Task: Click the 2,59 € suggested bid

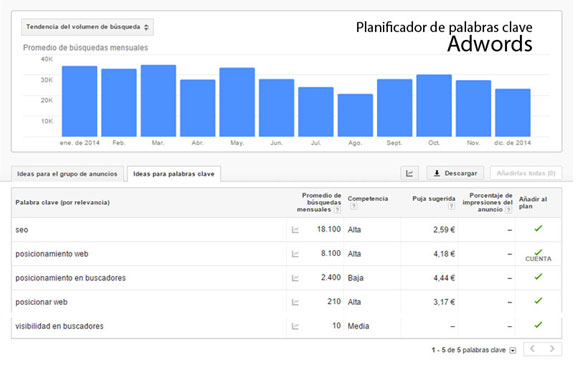Action: click(444, 230)
